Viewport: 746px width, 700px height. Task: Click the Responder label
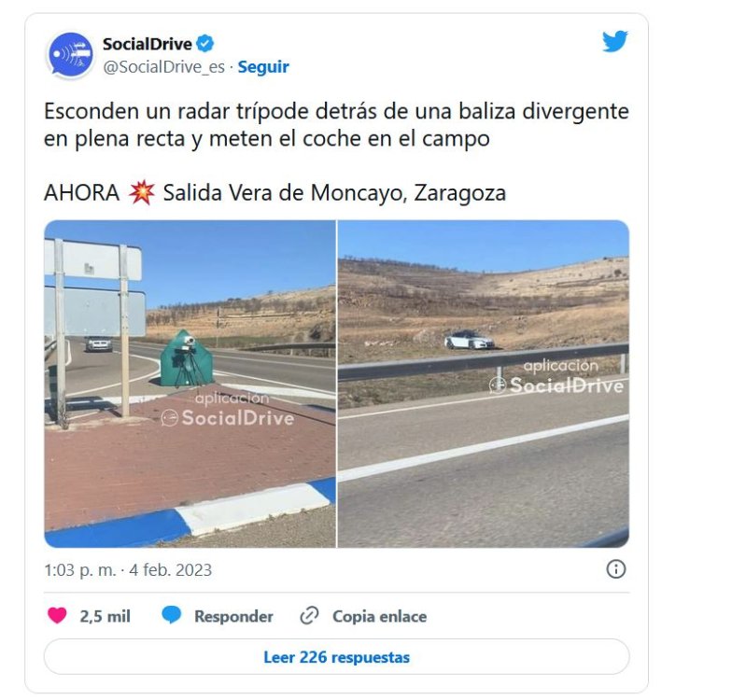(x=233, y=616)
